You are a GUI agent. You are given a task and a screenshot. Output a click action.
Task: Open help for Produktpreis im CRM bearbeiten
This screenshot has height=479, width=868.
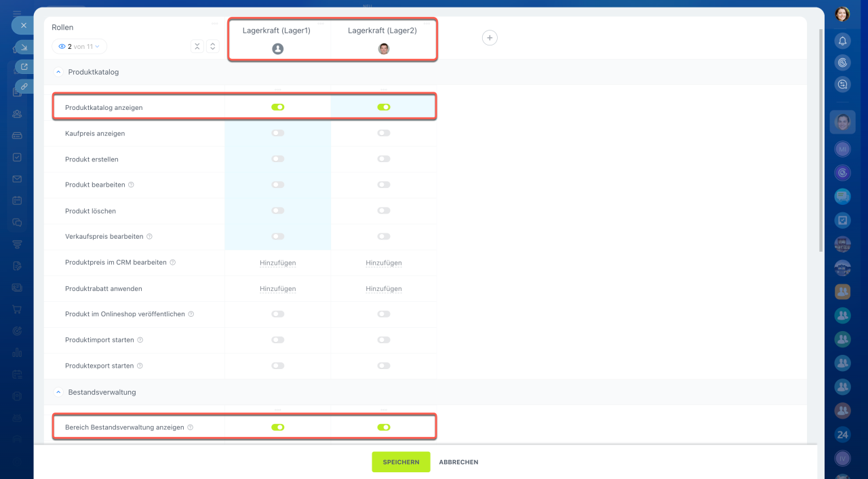[x=172, y=263]
